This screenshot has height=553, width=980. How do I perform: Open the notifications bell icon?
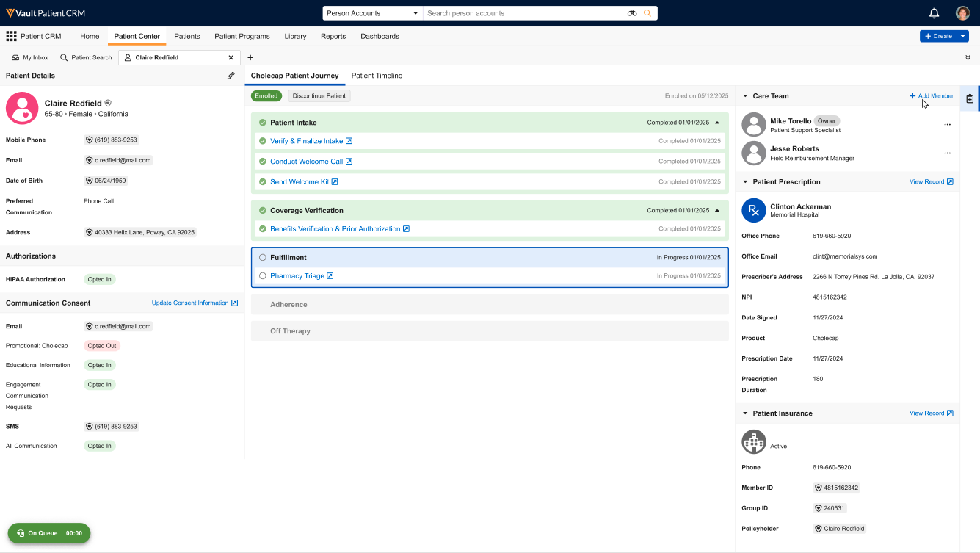(934, 13)
